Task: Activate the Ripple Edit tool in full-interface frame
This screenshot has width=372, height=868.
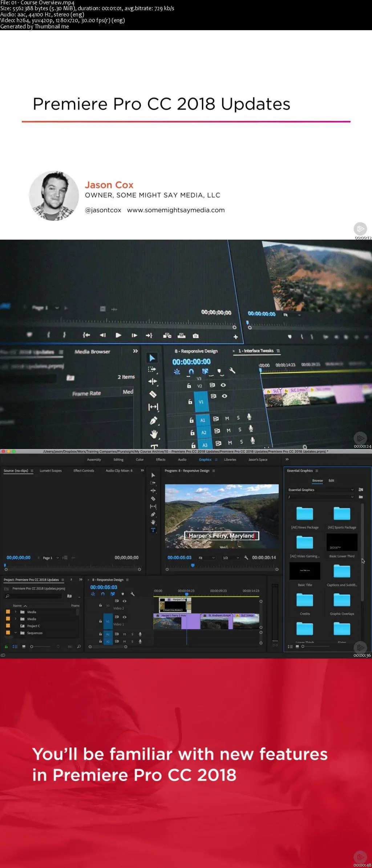Action: 153,491
